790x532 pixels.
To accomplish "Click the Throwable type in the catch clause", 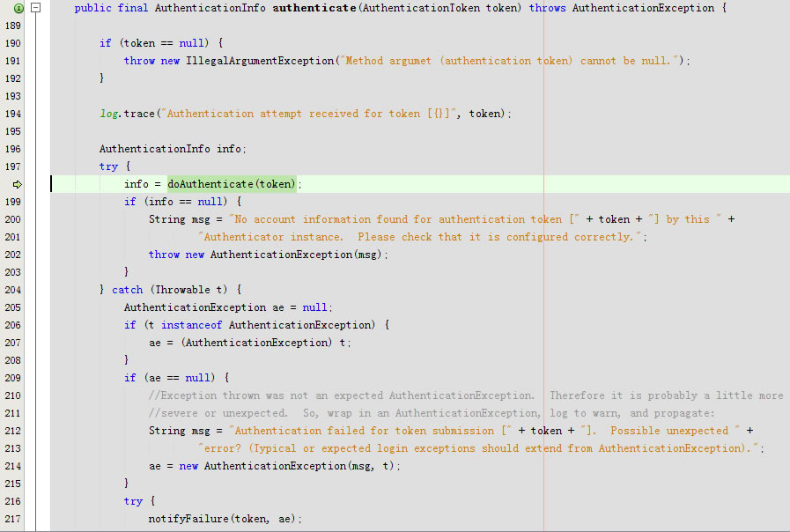I will pyautogui.click(x=182, y=290).
